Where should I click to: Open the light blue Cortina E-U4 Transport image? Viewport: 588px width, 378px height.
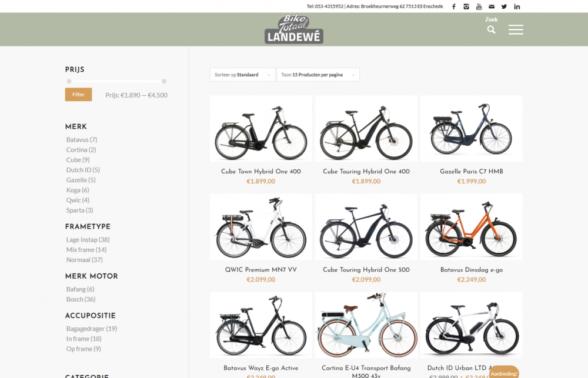pyautogui.click(x=366, y=325)
